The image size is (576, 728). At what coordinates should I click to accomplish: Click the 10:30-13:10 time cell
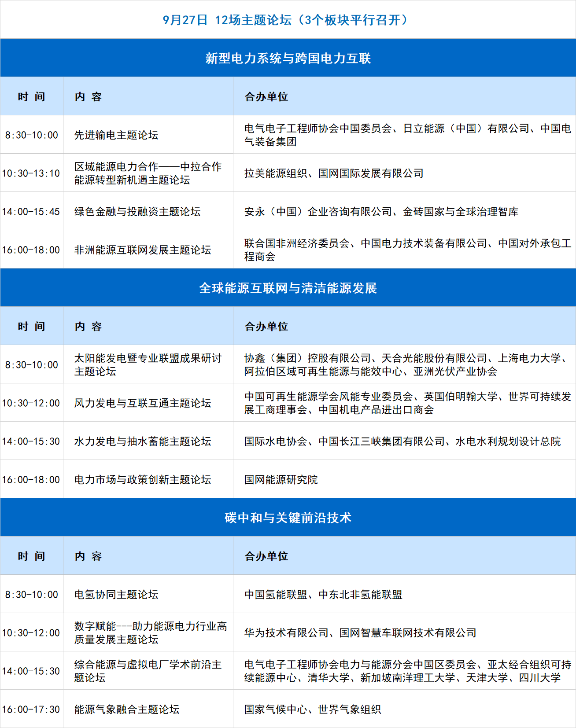31,173
